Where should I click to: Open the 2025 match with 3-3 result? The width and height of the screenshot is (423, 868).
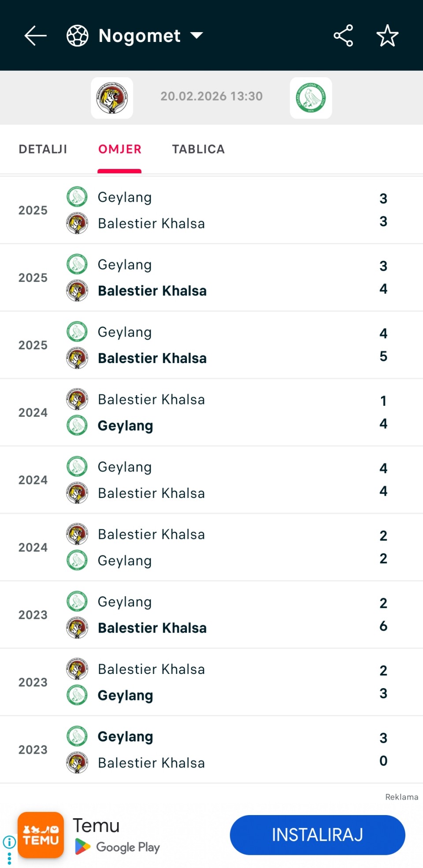click(x=211, y=210)
